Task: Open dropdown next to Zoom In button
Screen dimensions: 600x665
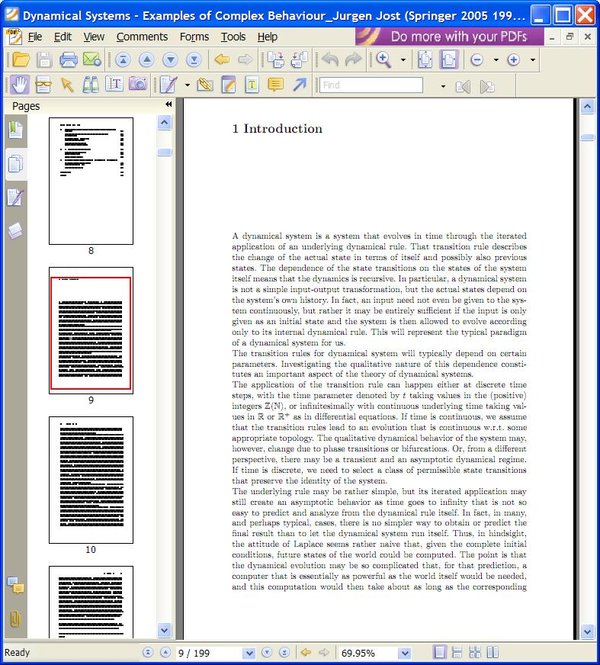Action: click(x=533, y=60)
